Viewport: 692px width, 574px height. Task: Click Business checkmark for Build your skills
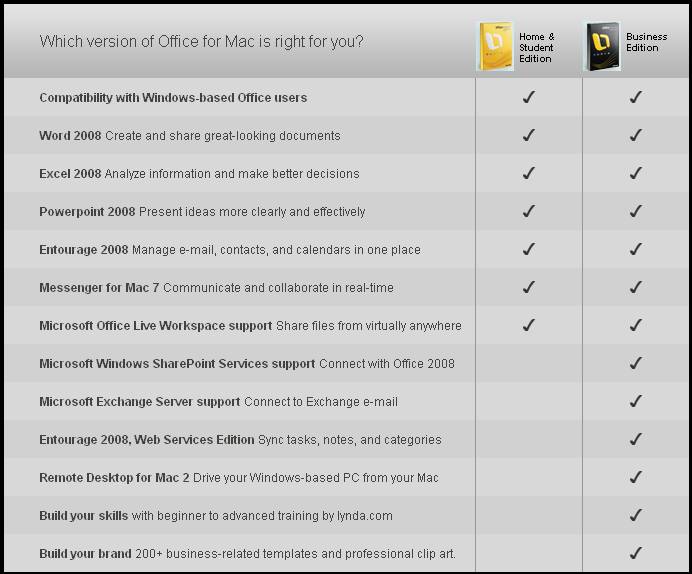pyautogui.click(x=636, y=515)
